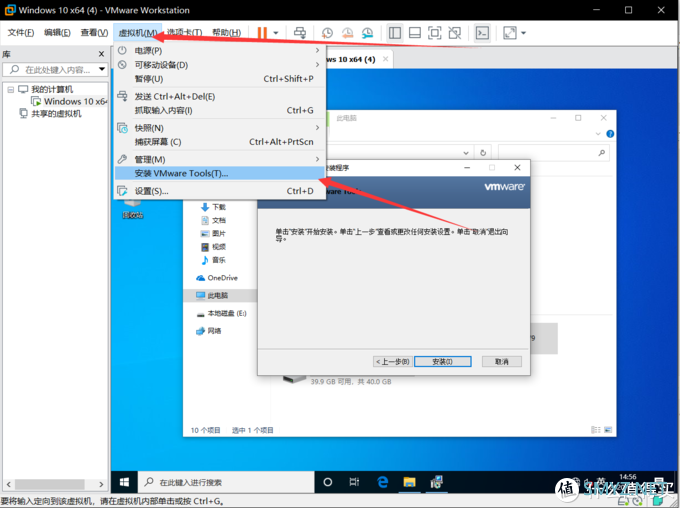Open 设置(S)... menu entry
Image resolution: width=680 pixels, height=508 pixels.
click(220, 191)
